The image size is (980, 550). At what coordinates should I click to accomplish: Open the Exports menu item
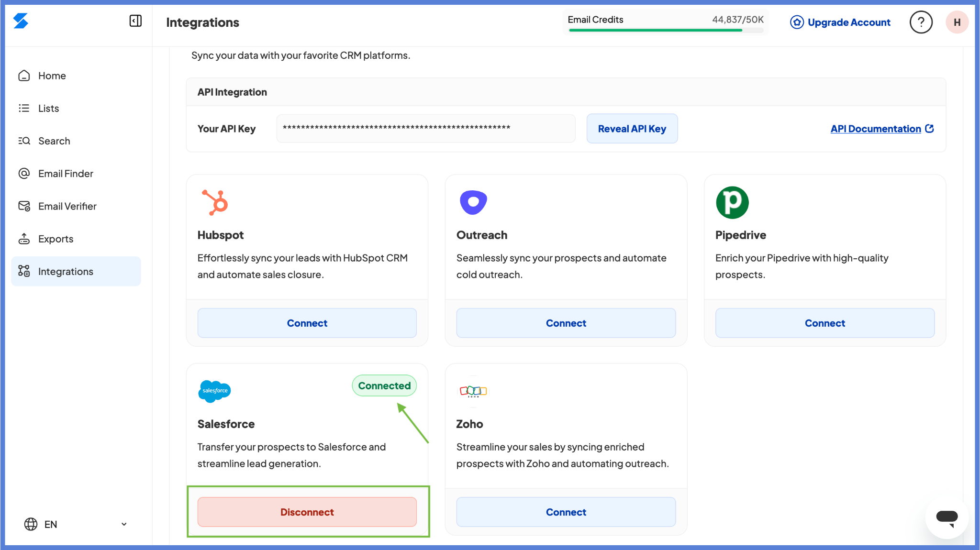coord(76,239)
